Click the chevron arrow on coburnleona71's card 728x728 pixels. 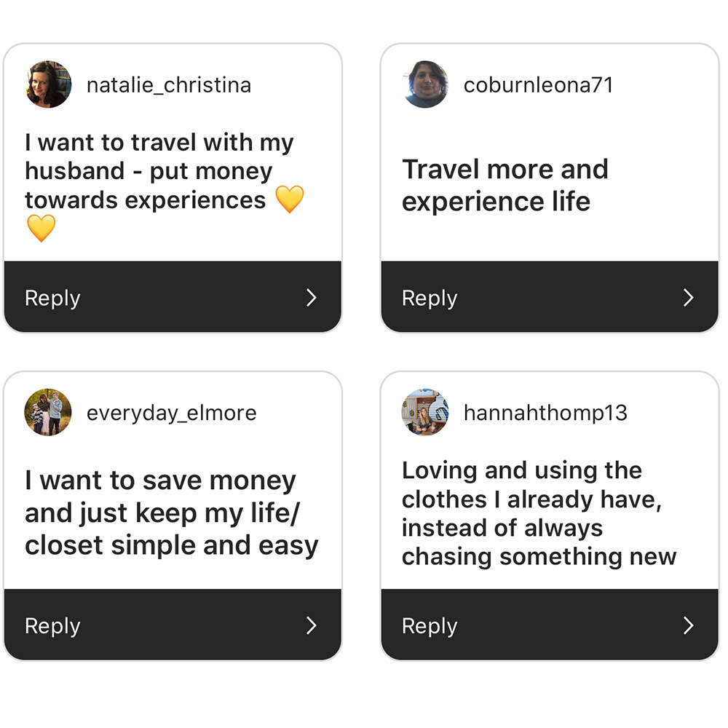coord(689,298)
